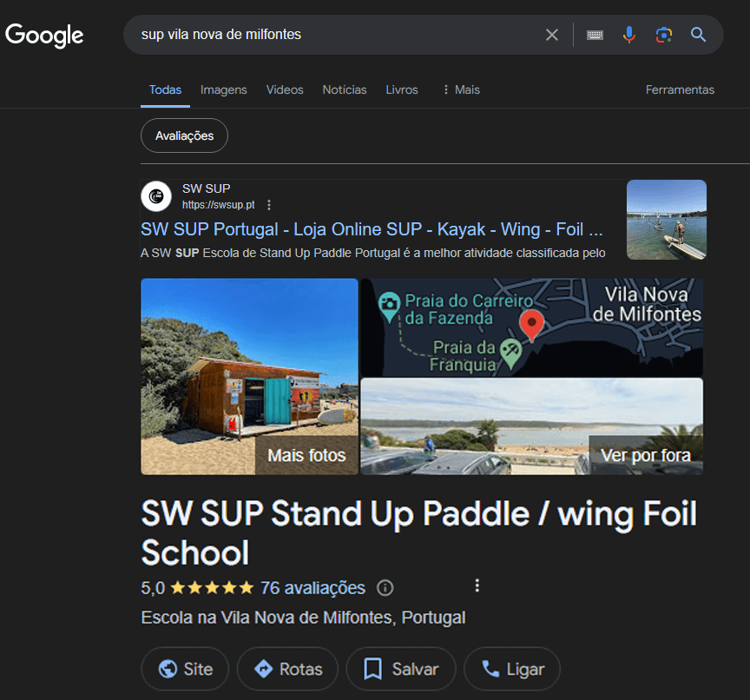Switch to the Imagens tab
The width and height of the screenshot is (750, 700).
pyautogui.click(x=223, y=89)
